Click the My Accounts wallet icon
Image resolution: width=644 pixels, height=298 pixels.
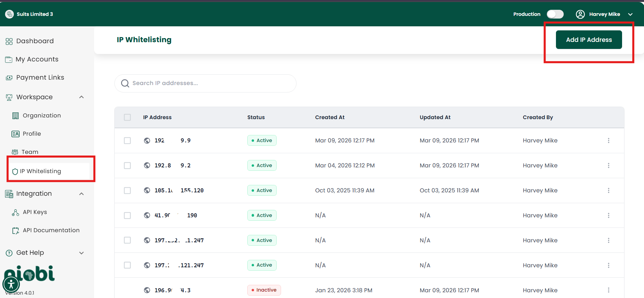point(9,59)
